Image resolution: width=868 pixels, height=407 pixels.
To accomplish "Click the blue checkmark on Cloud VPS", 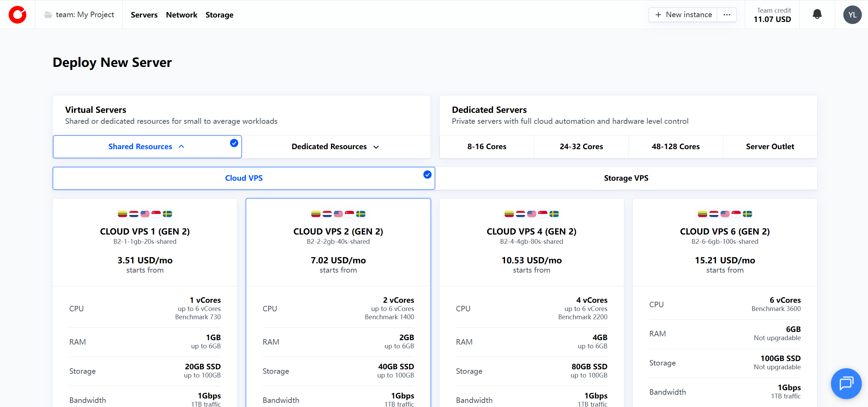I will [427, 175].
